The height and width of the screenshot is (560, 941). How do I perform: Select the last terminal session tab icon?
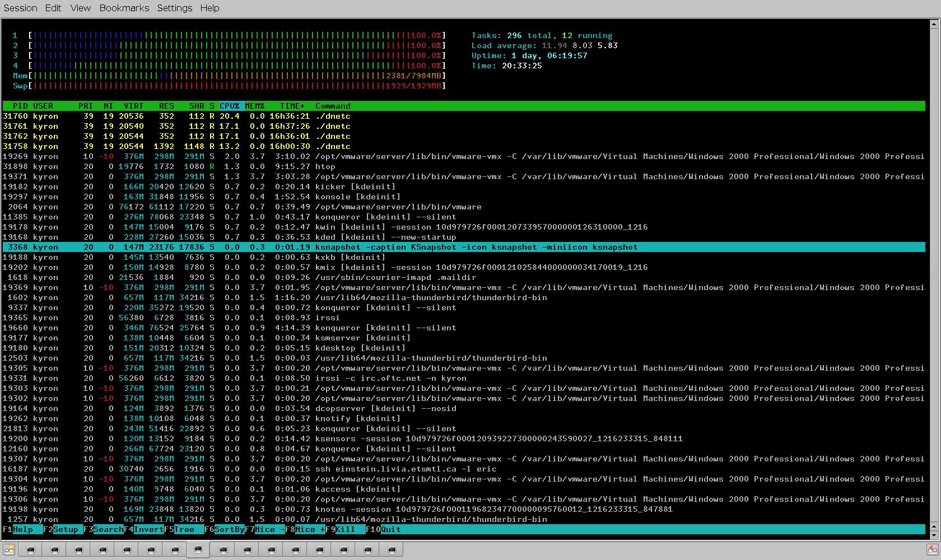392,550
